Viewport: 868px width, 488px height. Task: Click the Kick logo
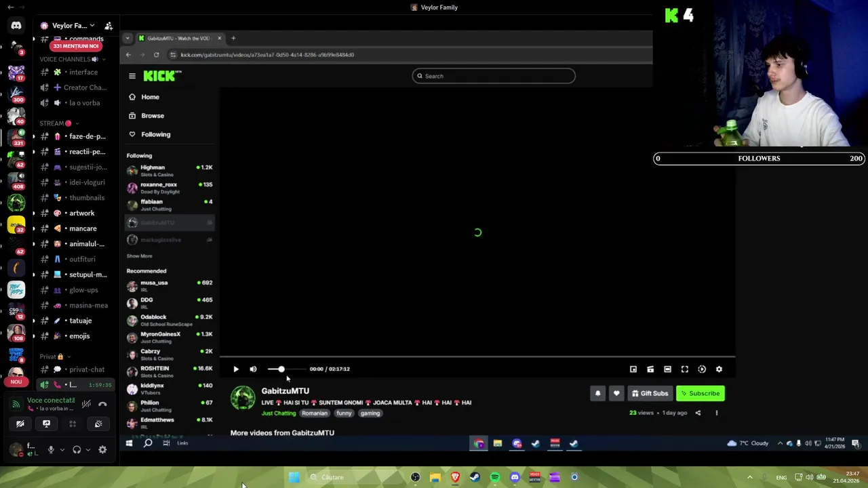(x=162, y=76)
